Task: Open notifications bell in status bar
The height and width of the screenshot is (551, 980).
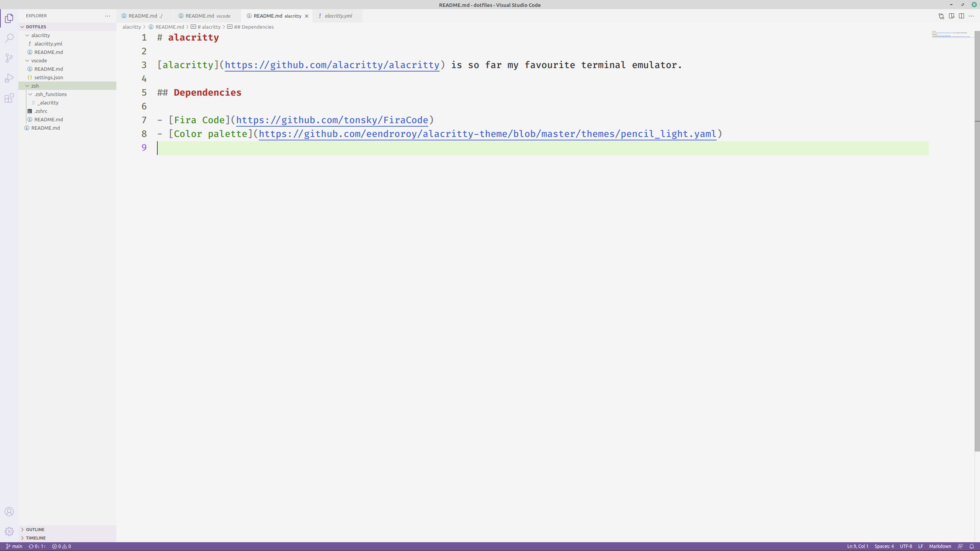Action: click(x=972, y=546)
